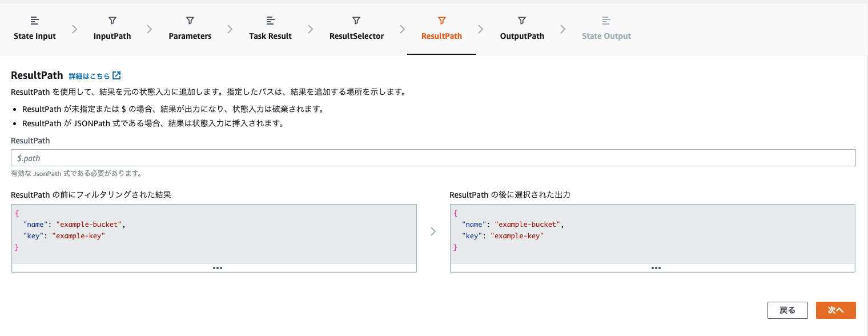Click the chevron between ResultPath and OutputPath

(x=481, y=27)
